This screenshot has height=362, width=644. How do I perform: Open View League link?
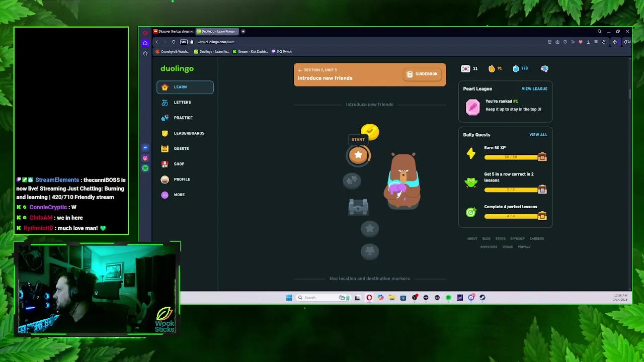point(534,88)
